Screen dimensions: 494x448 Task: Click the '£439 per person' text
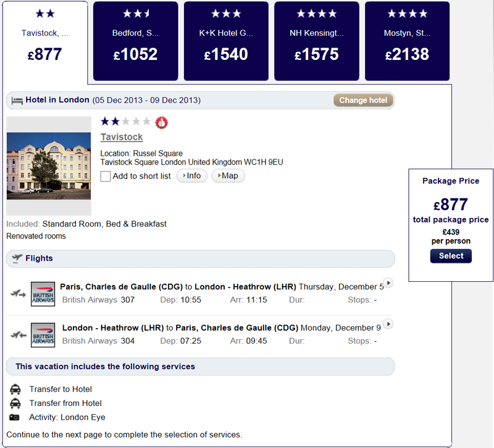[x=451, y=237]
